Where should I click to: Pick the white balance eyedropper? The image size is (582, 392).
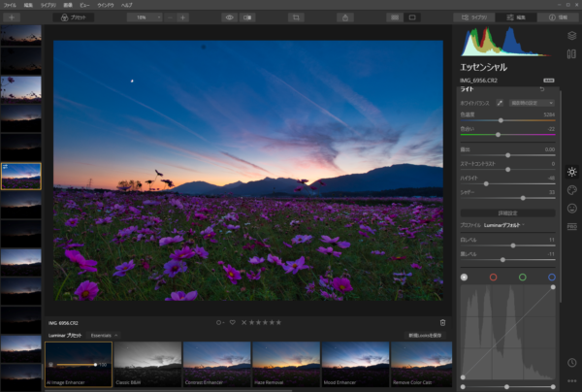pos(501,102)
